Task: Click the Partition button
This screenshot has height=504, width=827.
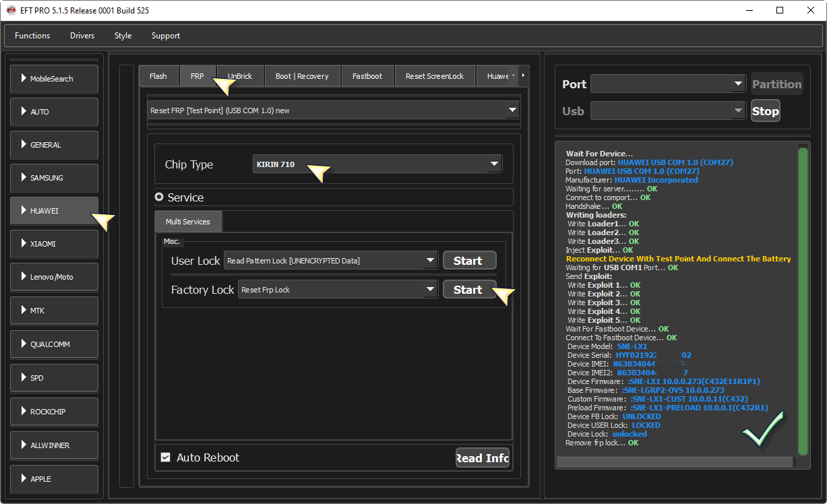Action: [776, 84]
